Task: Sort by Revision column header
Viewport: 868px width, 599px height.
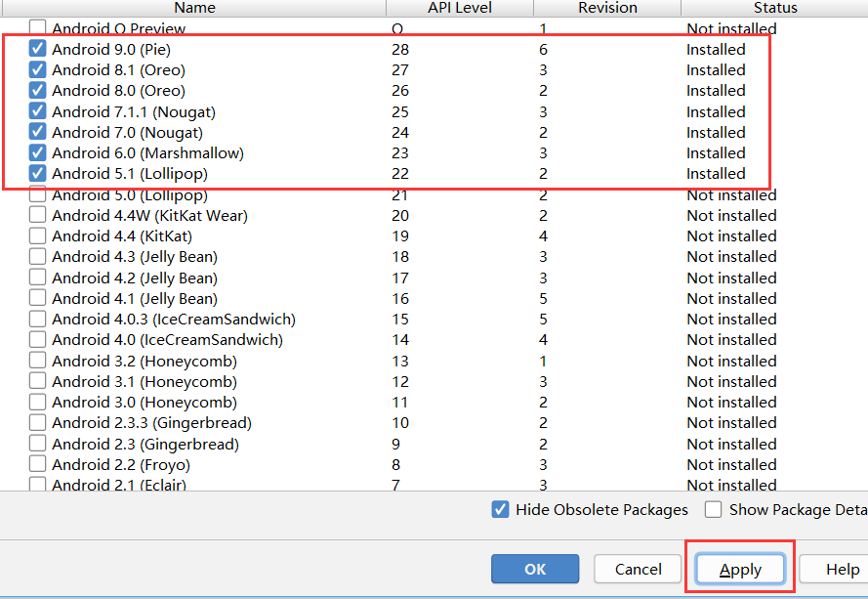Action: (607, 8)
